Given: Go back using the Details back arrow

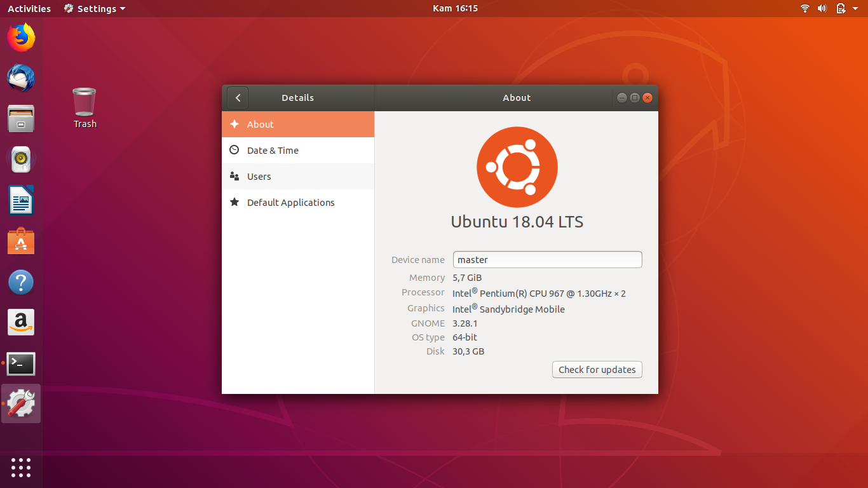Looking at the screenshot, I should pos(238,98).
